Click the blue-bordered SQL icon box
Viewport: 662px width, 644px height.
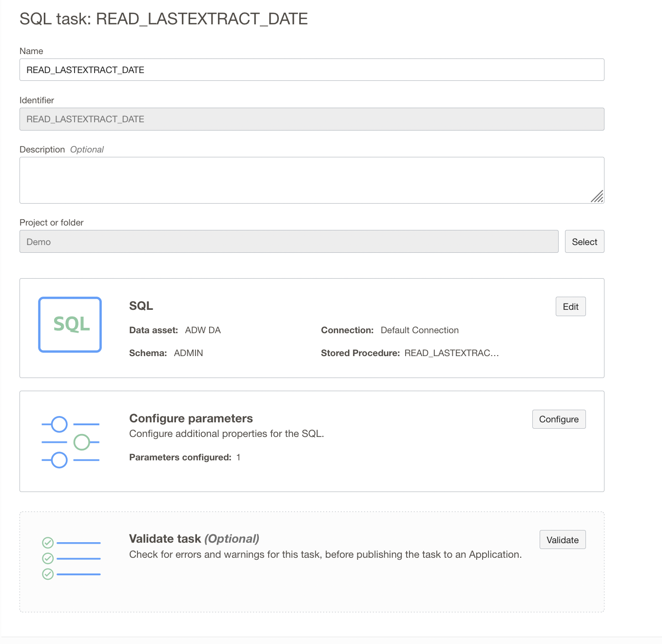coord(70,324)
